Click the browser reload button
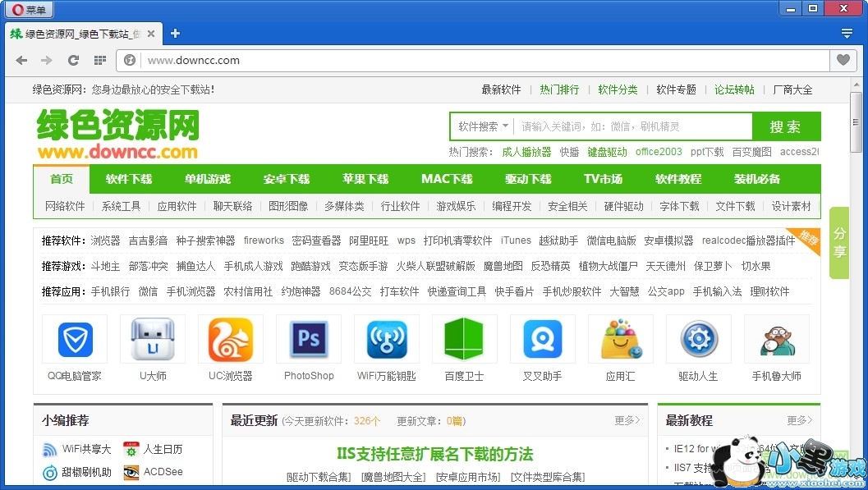Viewport: 868px width, 490px height. click(73, 60)
